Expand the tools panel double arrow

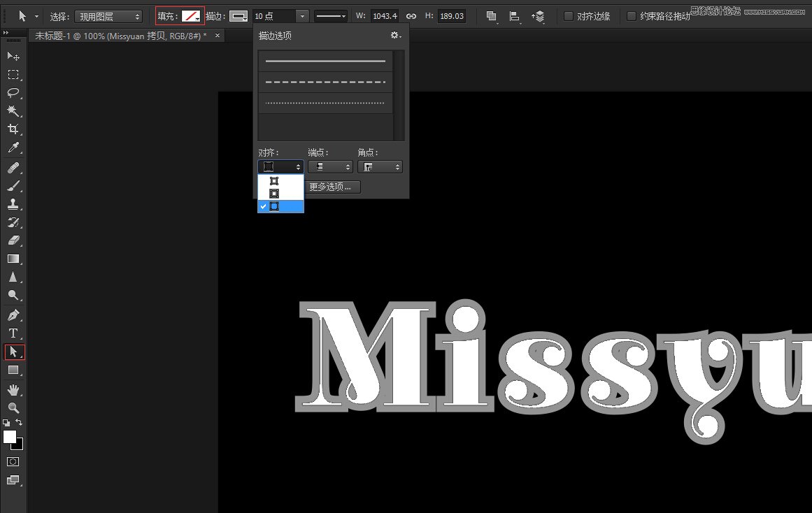(6, 33)
